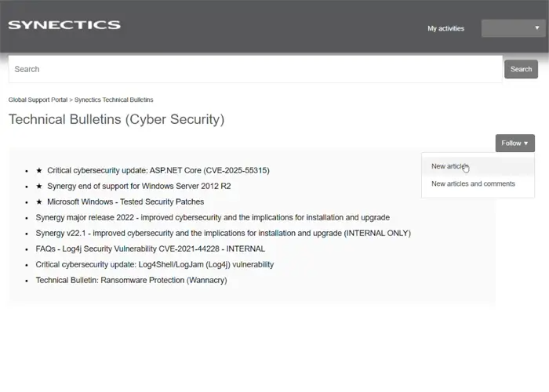Open Synergy v22.1 INTERNAL ONLY article
The height and width of the screenshot is (392, 549).
(x=223, y=233)
